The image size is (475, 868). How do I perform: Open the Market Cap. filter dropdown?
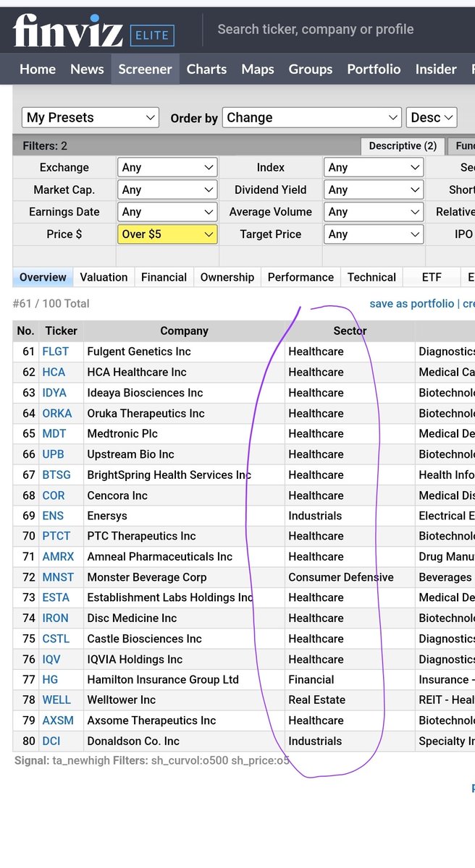point(167,190)
